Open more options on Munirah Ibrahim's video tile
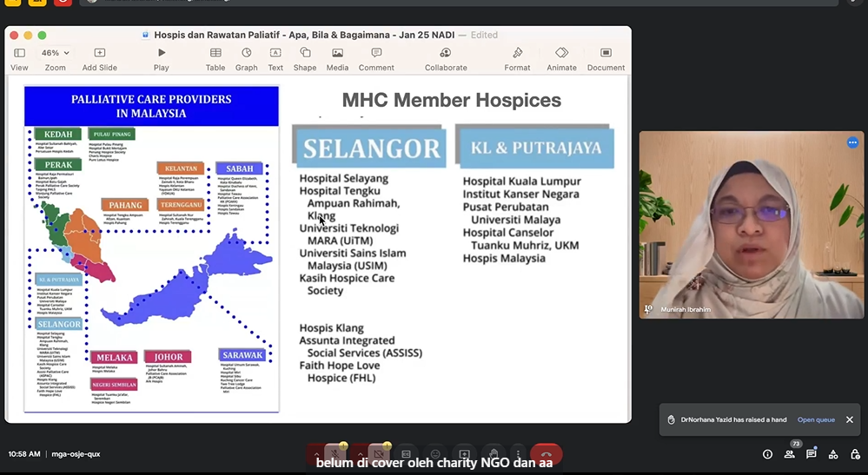This screenshot has width=868, height=475. pos(852,142)
